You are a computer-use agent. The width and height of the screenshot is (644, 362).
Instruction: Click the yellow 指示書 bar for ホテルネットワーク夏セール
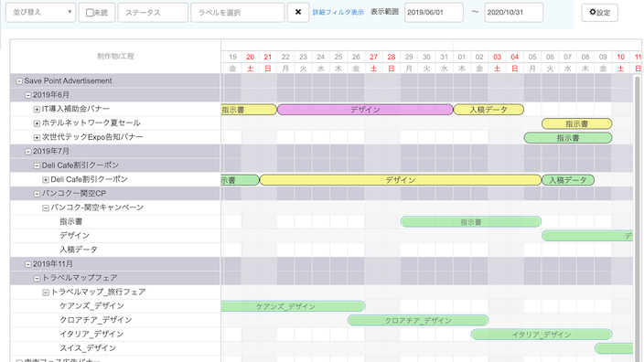pyautogui.click(x=576, y=123)
